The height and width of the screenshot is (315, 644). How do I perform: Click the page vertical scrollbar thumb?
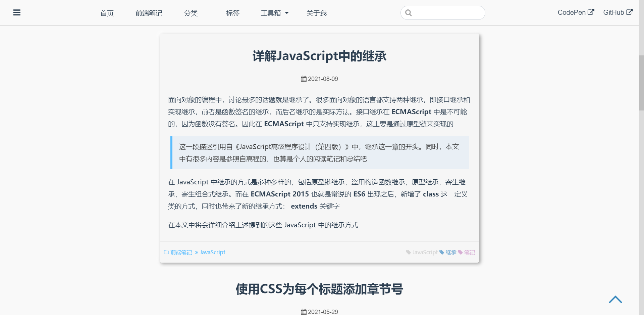(x=641, y=83)
